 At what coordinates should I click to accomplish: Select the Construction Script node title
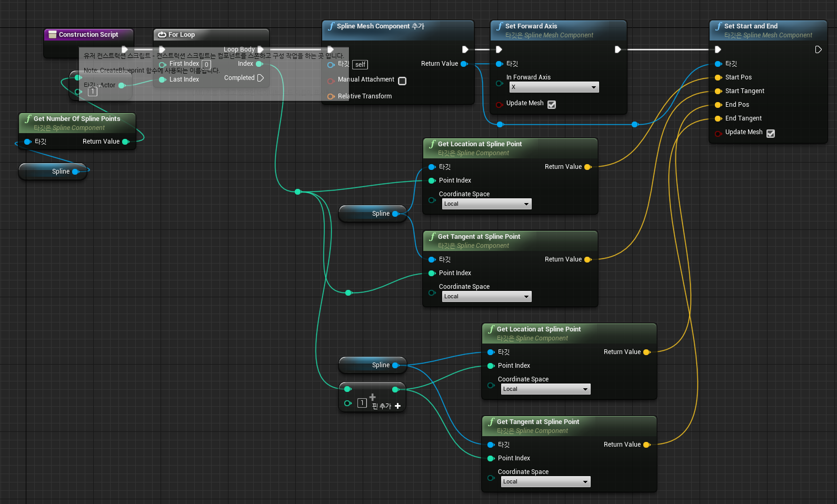coord(88,35)
